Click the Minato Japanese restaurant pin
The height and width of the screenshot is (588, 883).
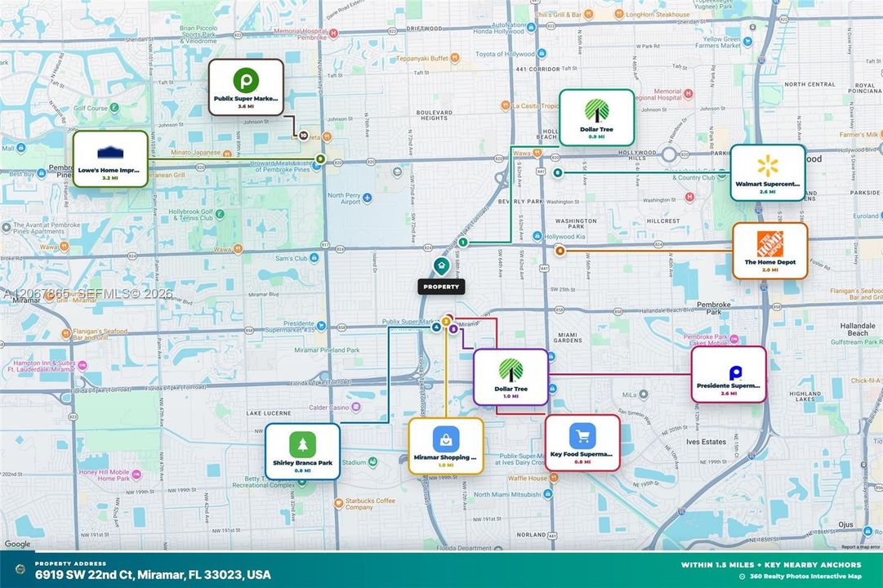pyautogui.click(x=227, y=153)
